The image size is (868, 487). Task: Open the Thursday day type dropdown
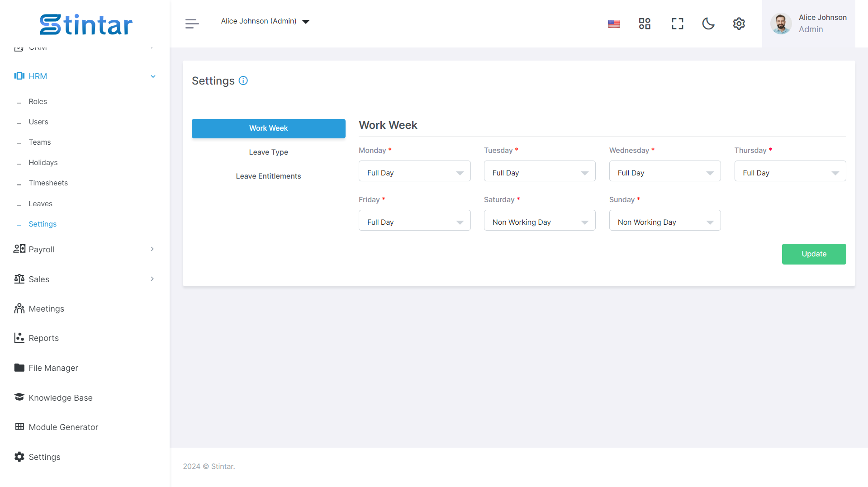click(790, 171)
